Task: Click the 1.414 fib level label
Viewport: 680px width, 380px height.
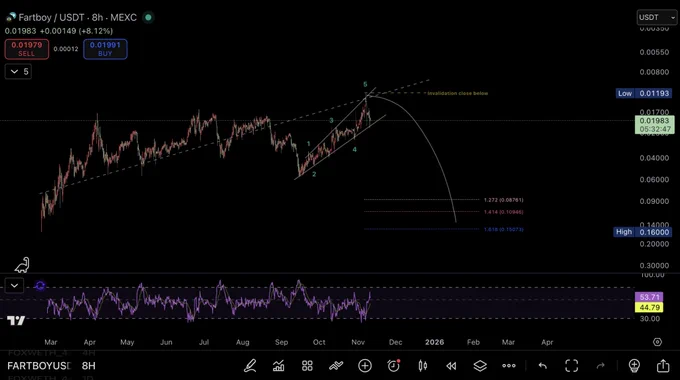Action: point(503,212)
